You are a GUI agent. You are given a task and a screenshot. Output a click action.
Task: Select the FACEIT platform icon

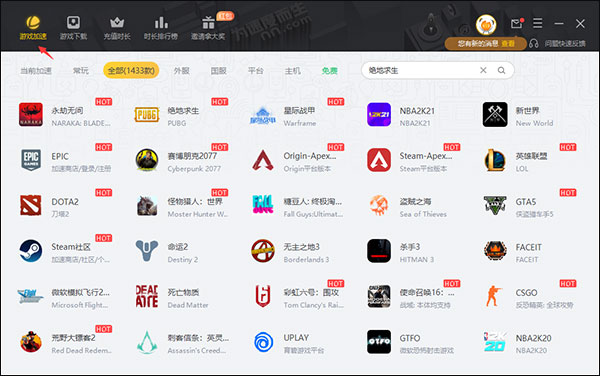point(495,251)
